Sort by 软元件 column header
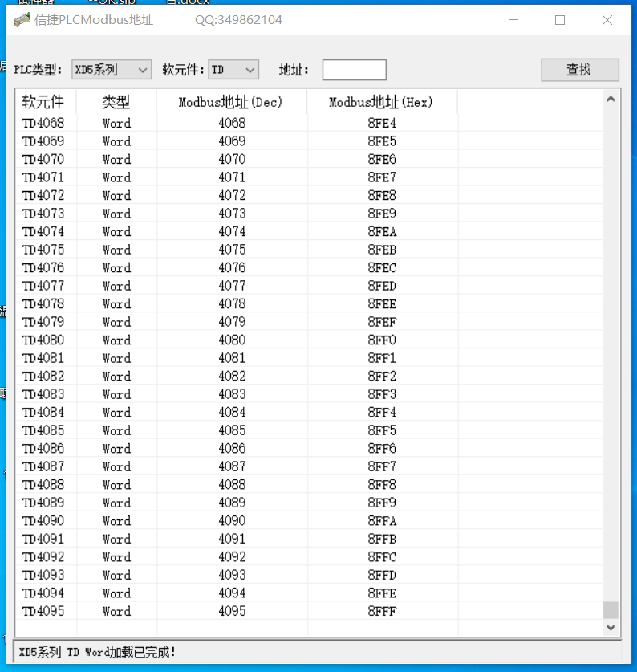 45,102
